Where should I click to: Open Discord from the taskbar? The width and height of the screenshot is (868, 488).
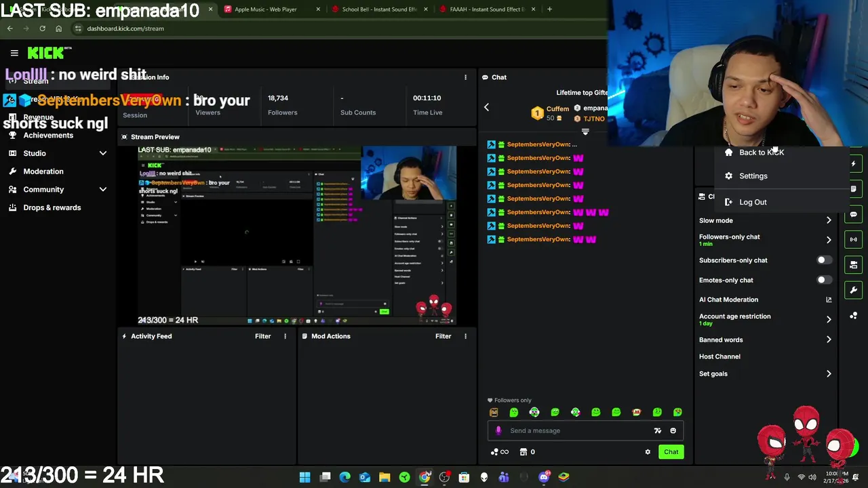(x=543, y=477)
